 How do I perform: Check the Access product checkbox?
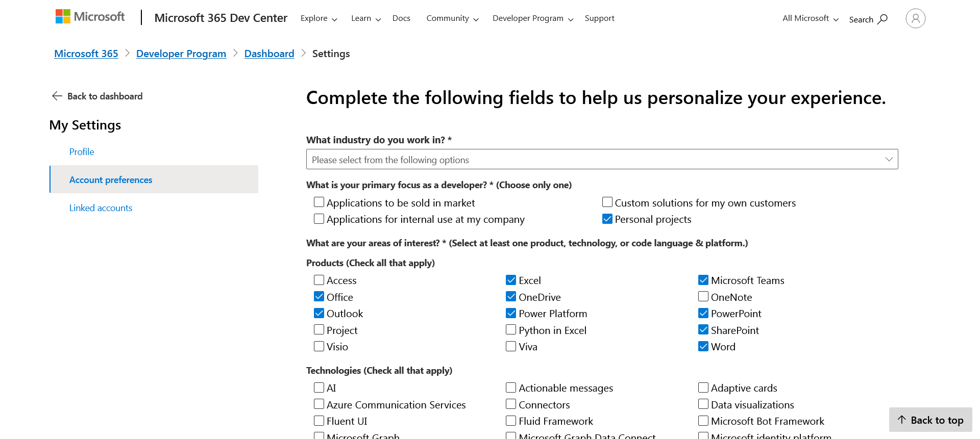point(319,280)
